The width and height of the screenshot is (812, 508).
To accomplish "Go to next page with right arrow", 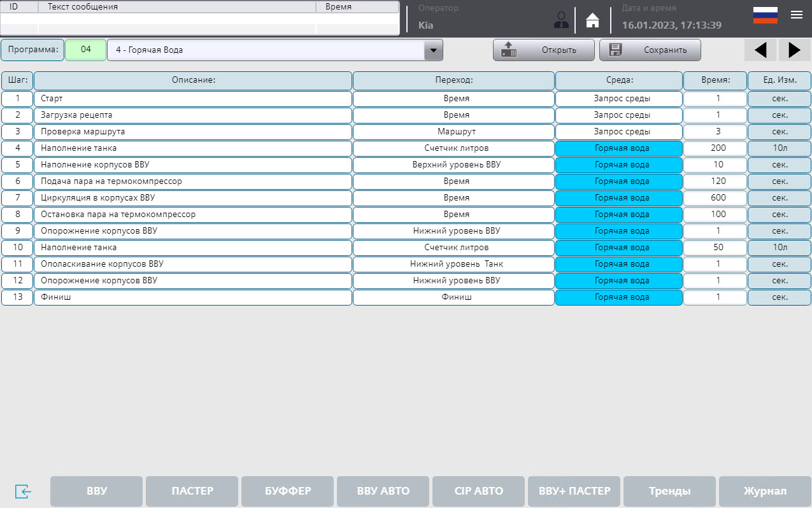I will (x=794, y=50).
